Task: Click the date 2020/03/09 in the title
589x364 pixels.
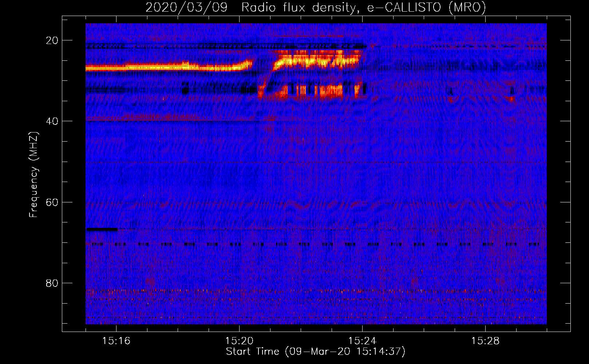Action: (186, 7)
